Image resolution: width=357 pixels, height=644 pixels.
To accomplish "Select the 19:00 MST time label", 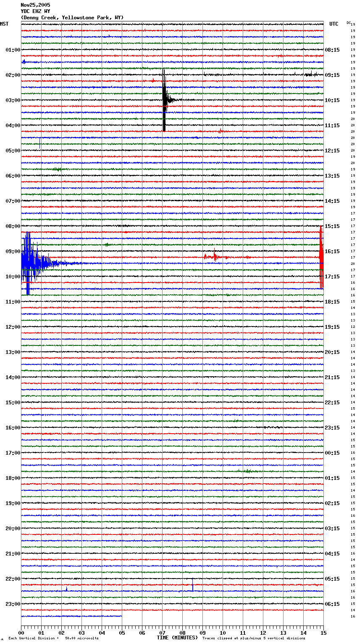I will pos(13,503).
